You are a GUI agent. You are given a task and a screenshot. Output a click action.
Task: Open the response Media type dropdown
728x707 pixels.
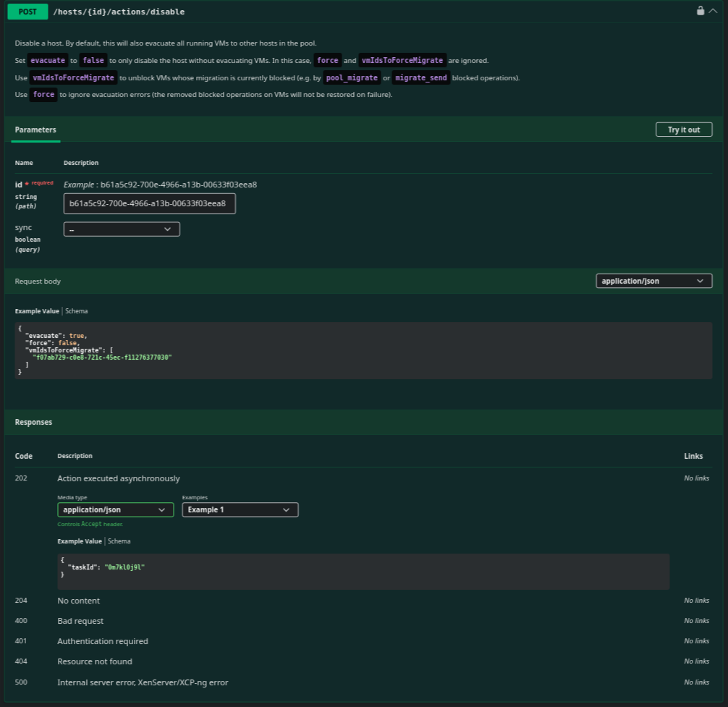[x=116, y=510]
